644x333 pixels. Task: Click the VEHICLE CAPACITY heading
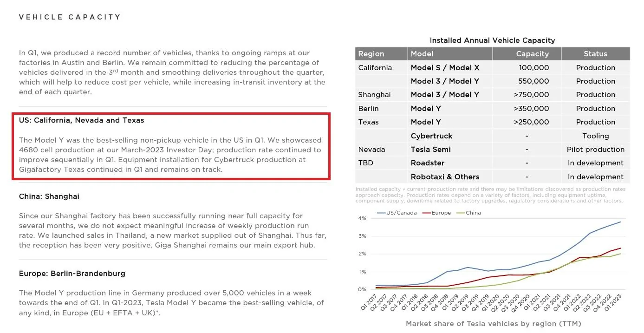point(70,17)
